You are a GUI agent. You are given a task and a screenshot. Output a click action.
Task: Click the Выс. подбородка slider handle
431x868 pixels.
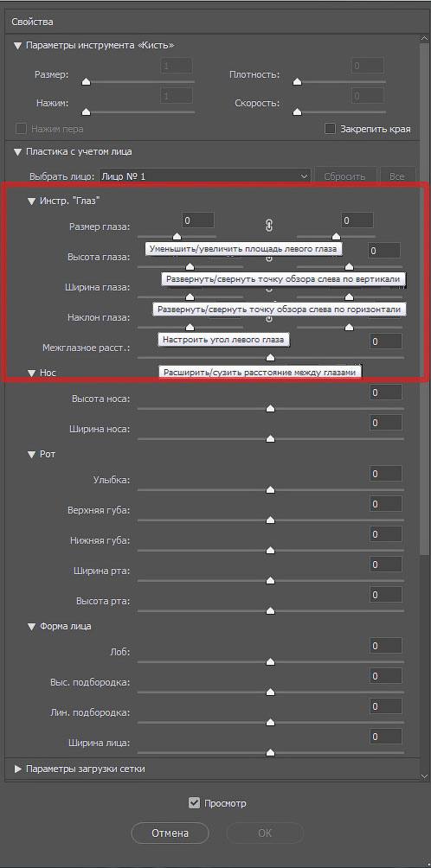click(x=270, y=692)
